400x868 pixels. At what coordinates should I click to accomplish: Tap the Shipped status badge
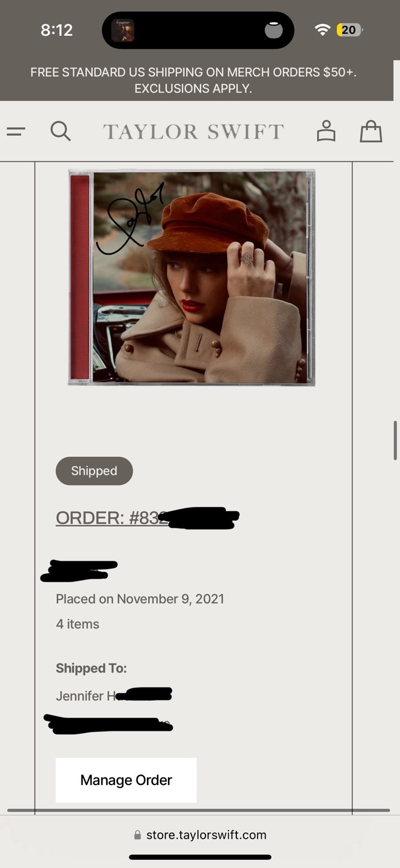pyautogui.click(x=94, y=471)
